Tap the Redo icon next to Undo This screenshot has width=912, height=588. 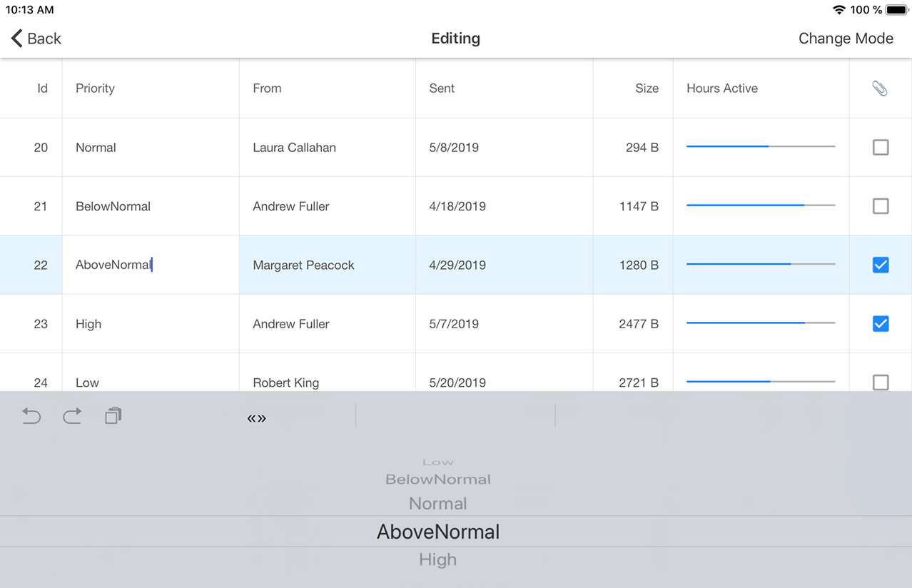click(72, 416)
